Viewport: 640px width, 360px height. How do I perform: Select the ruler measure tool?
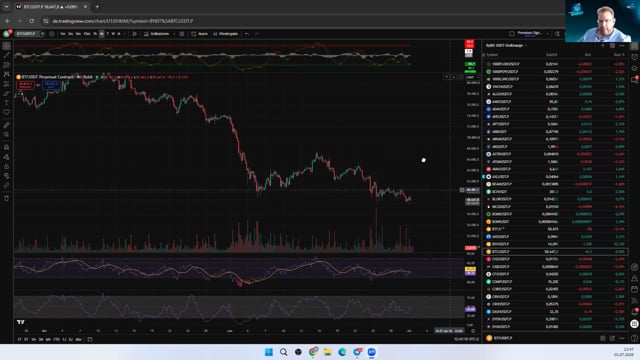pyautogui.click(x=7, y=125)
